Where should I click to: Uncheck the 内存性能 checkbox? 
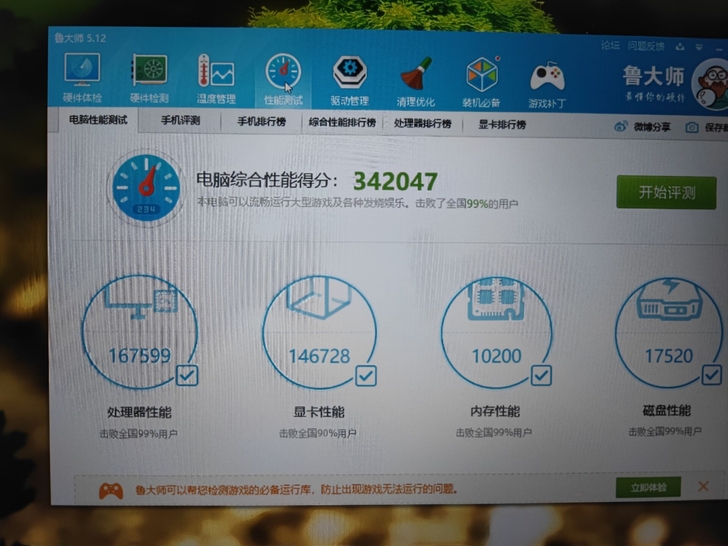coord(541,375)
